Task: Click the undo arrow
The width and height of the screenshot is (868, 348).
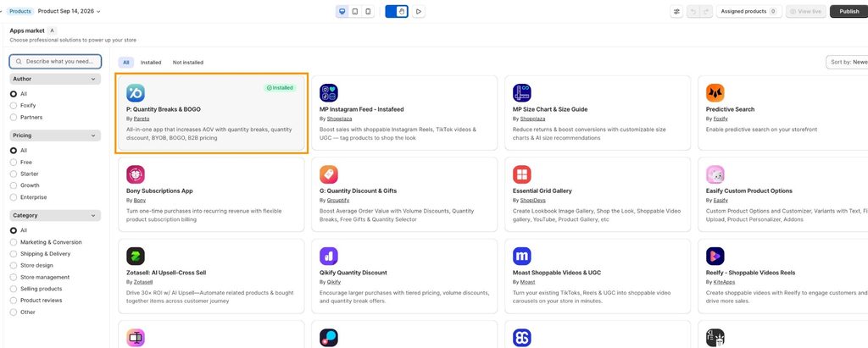Action: pyautogui.click(x=693, y=11)
